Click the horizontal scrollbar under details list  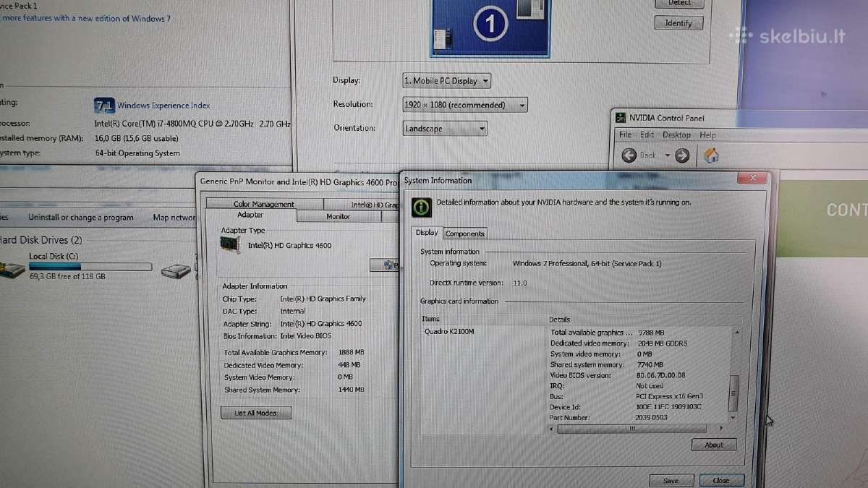pos(633,428)
